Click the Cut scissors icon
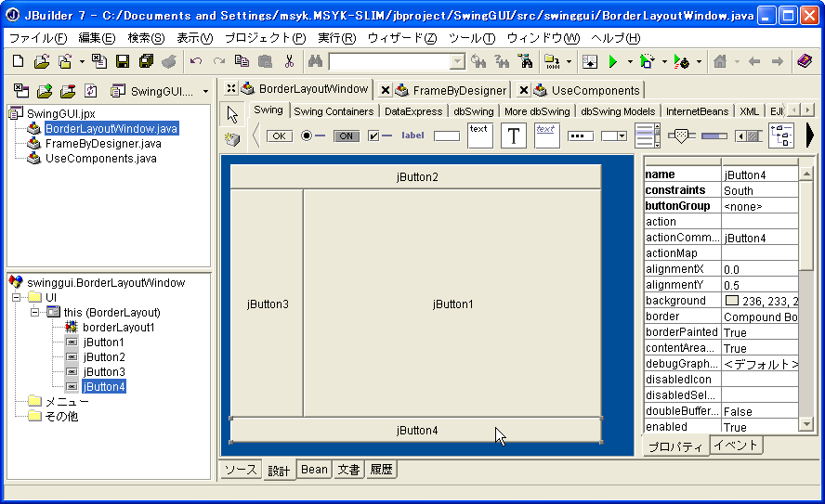 click(x=289, y=61)
